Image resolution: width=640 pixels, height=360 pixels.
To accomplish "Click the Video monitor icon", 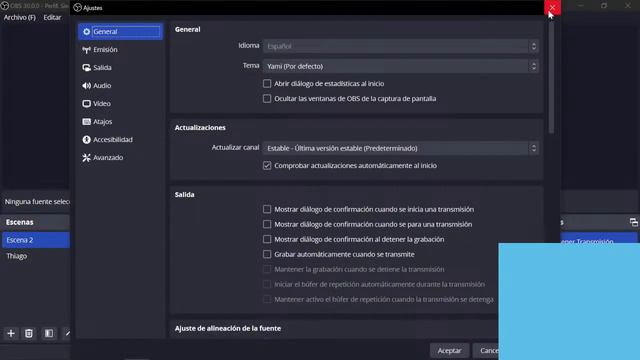I will click(x=87, y=103).
